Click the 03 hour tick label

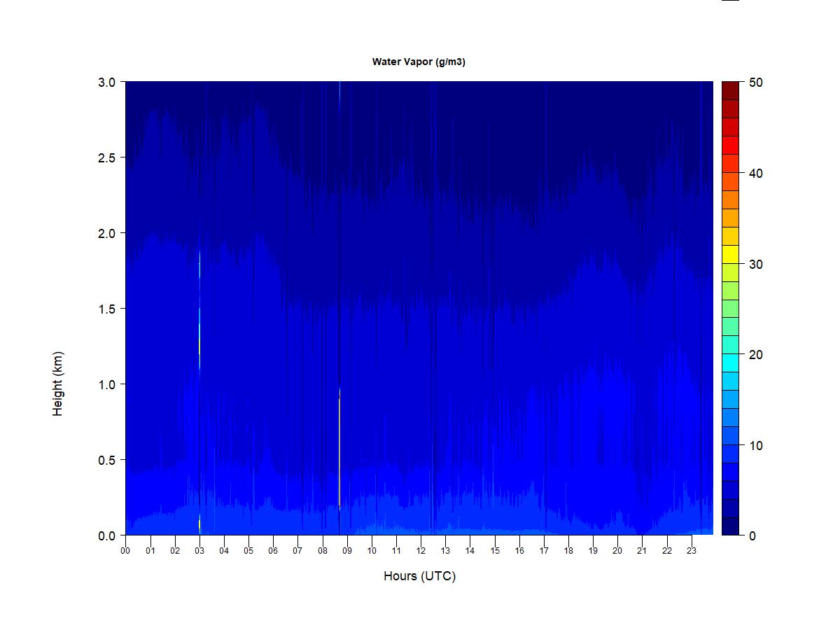[x=199, y=550]
